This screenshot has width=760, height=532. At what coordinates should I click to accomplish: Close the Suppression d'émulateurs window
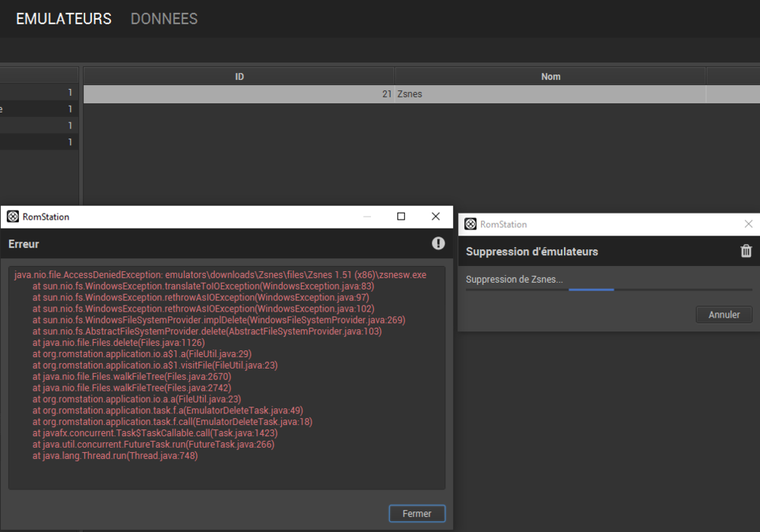[x=749, y=224]
